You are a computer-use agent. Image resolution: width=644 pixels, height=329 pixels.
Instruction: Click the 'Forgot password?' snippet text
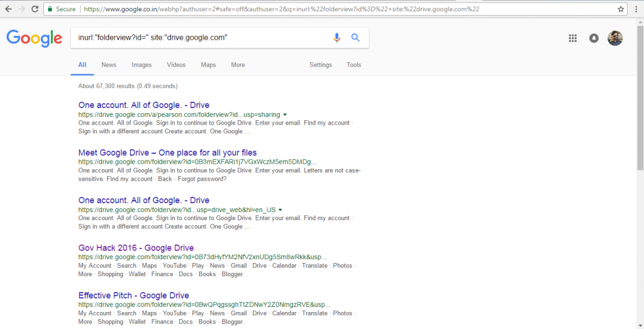tap(202, 179)
